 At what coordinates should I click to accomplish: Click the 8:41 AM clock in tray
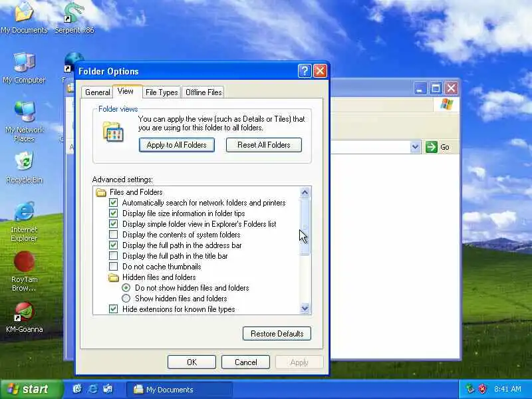click(x=507, y=389)
